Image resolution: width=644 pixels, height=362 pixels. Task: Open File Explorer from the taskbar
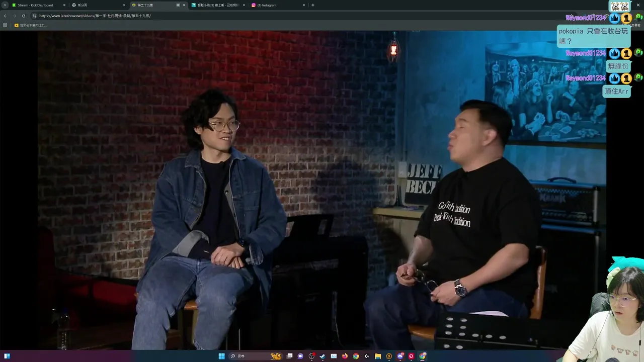pos(378,356)
